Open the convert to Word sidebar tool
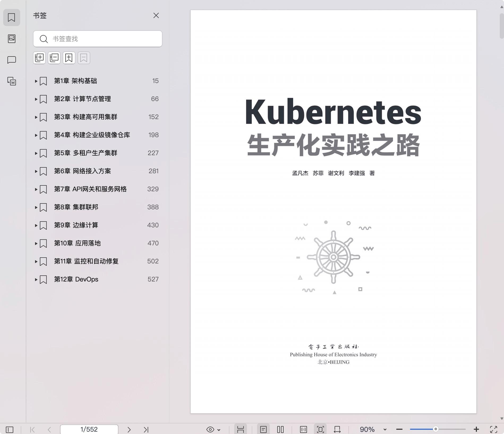Screen dimensions: 504x434 pyautogui.click(x=11, y=81)
